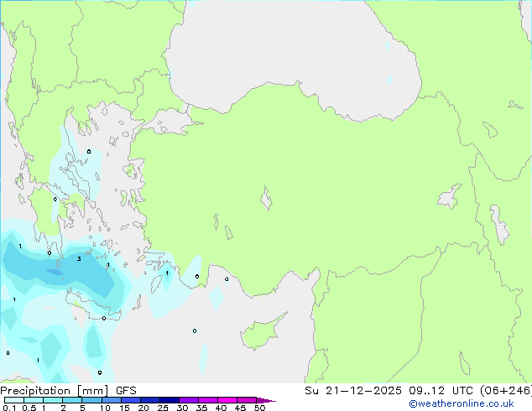532x411 pixels.
Task: Click the 'Precipitation [mm] GFS' title text
Action: coord(68,391)
